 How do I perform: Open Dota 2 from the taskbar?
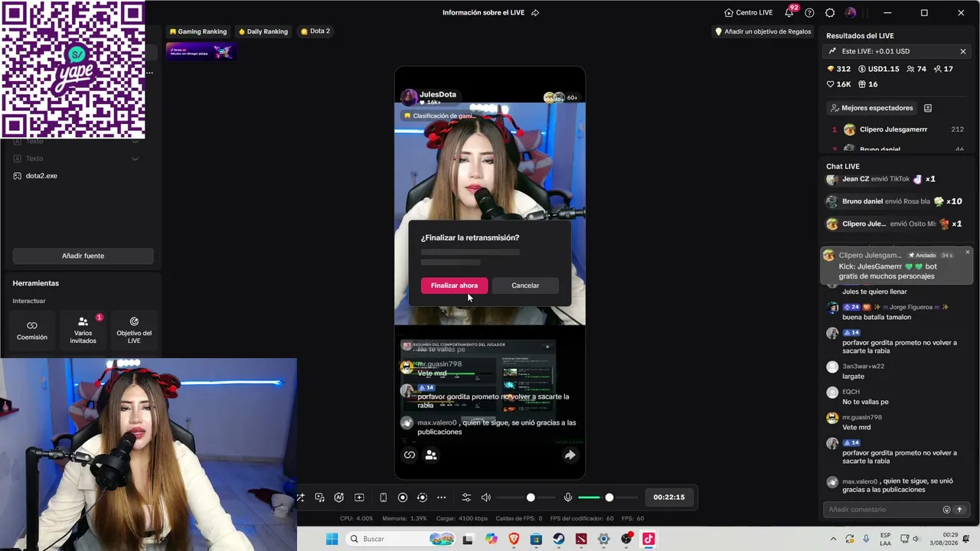tap(581, 539)
